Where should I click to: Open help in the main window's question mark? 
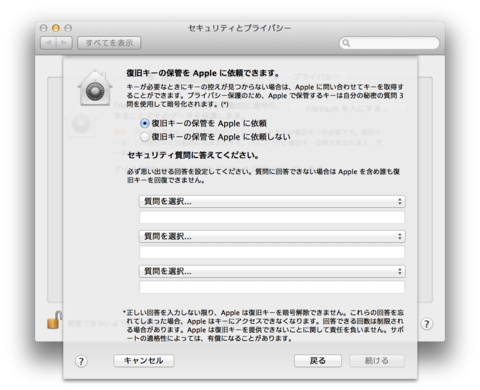point(427,324)
